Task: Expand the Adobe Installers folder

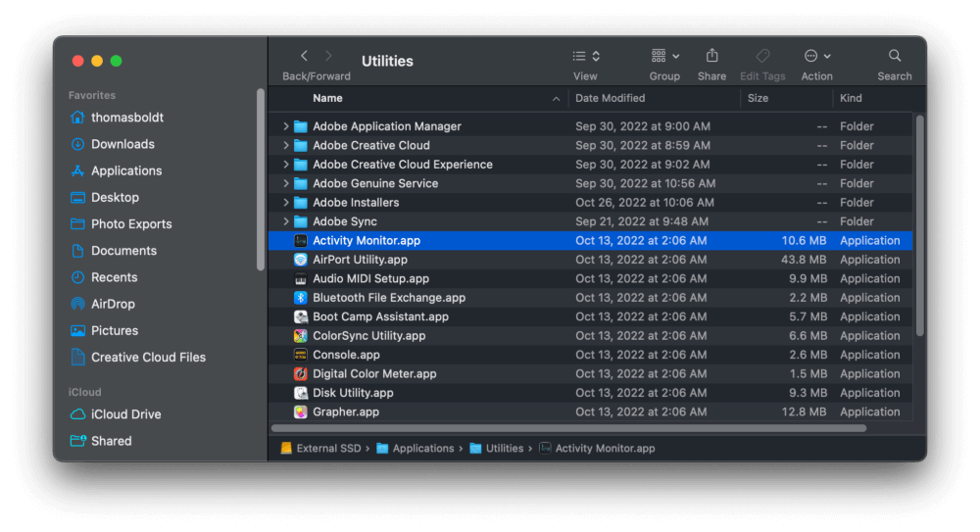Action: (285, 203)
